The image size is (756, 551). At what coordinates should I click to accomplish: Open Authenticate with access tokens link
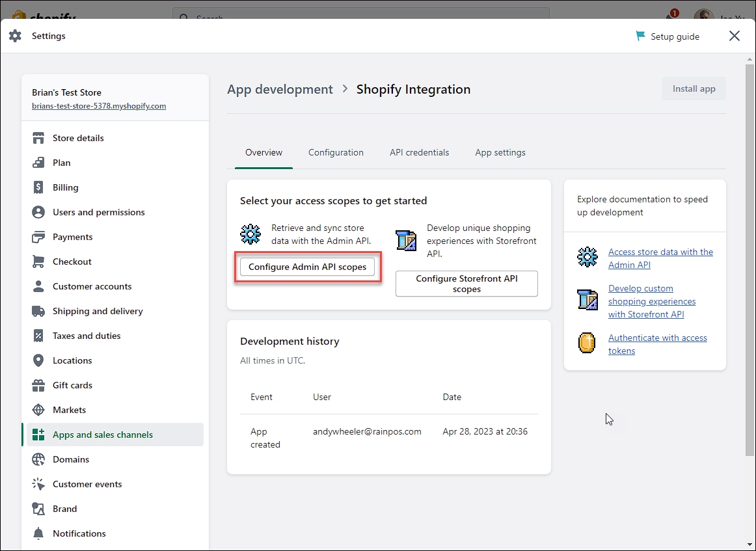[x=658, y=344]
